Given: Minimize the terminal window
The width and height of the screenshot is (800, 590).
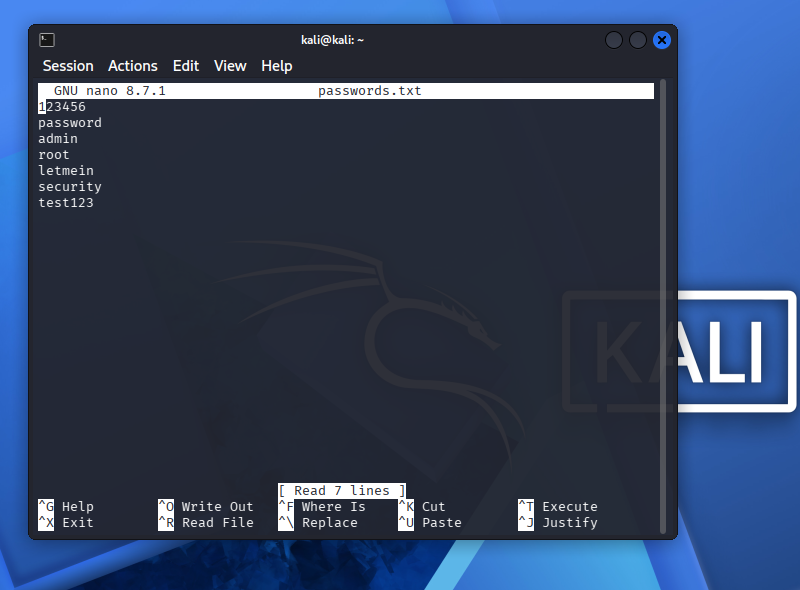Looking at the screenshot, I should [x=614, y=40].
